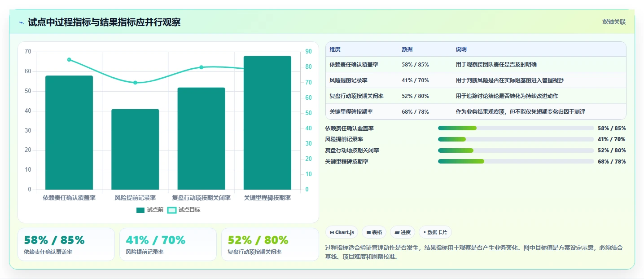Click the 试点前 teal legend color box
The width and height of the screenshot is (644, 279).
(x=140, y=210)
